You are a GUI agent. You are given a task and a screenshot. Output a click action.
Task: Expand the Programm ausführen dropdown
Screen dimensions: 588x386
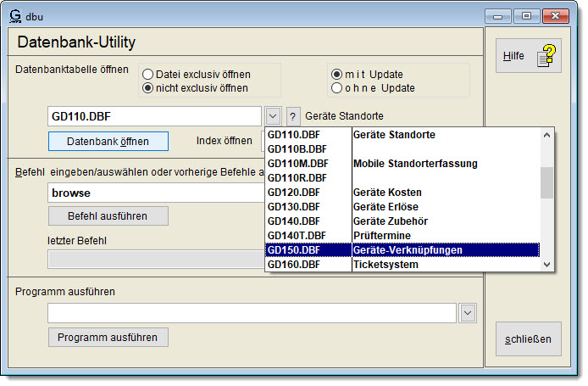click(x=469, y=313)
